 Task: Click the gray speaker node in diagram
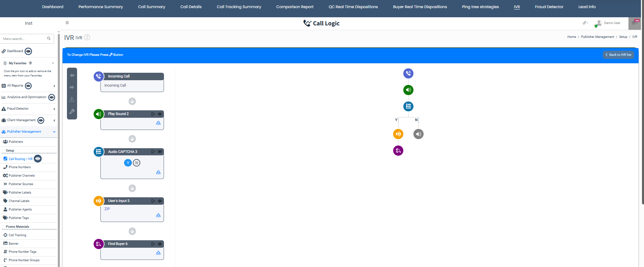point(419,134)
